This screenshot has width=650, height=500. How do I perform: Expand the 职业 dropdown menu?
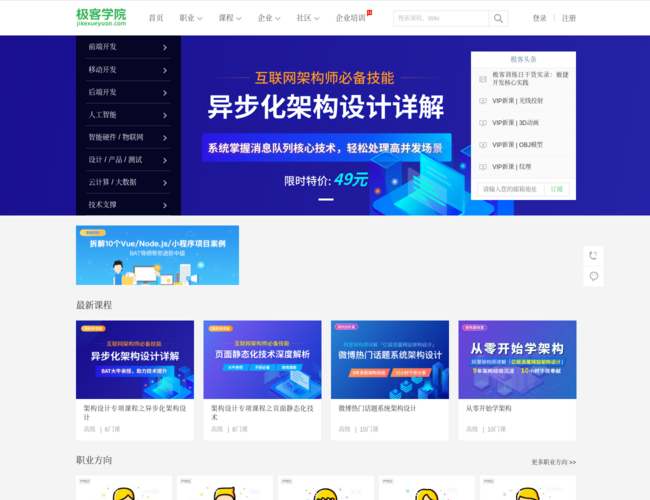pos(191,18)
